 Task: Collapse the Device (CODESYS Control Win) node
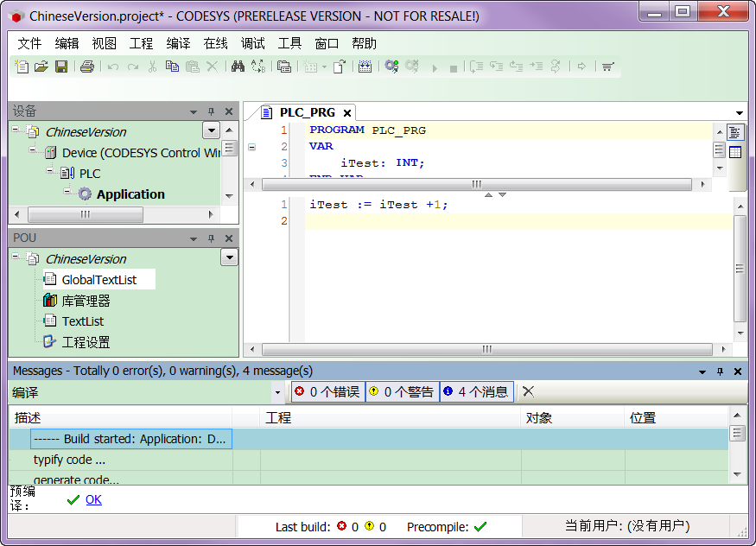33,149
